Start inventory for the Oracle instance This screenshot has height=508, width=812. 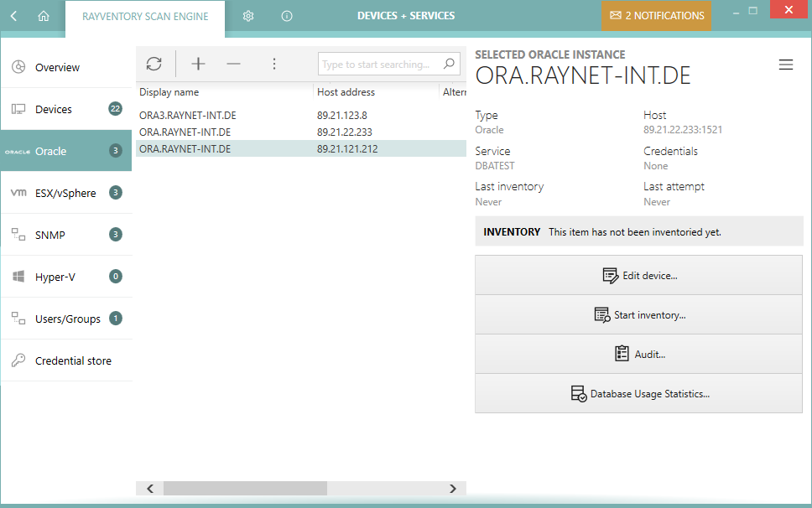pos(638,315)
